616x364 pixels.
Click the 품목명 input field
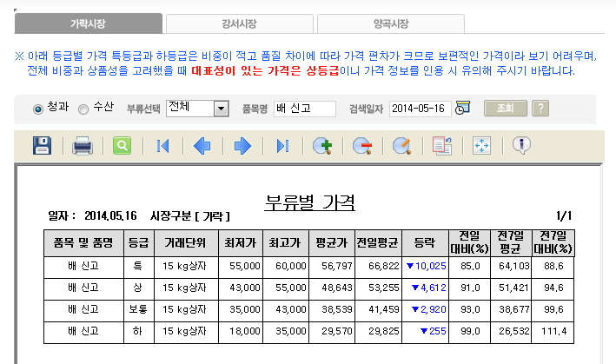click(305, 109)
